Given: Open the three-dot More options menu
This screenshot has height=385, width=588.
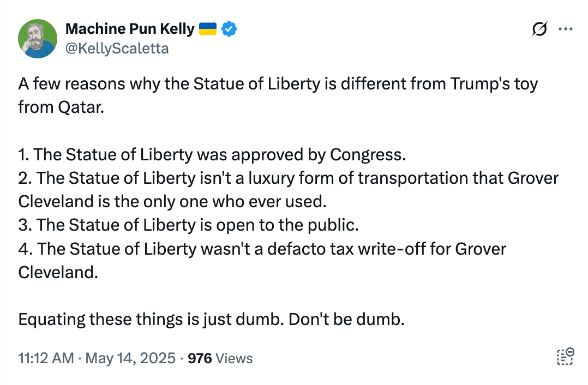Looking at the screenshot, I should 565,29.
